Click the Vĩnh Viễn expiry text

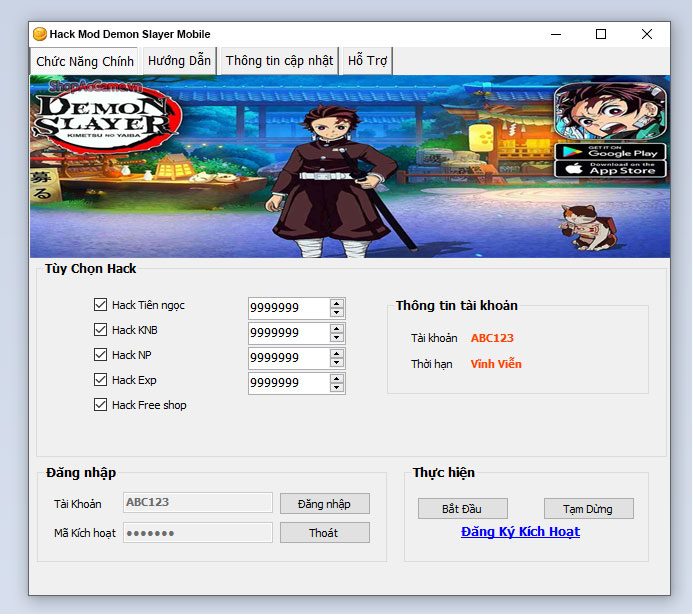tap(496, 364)
